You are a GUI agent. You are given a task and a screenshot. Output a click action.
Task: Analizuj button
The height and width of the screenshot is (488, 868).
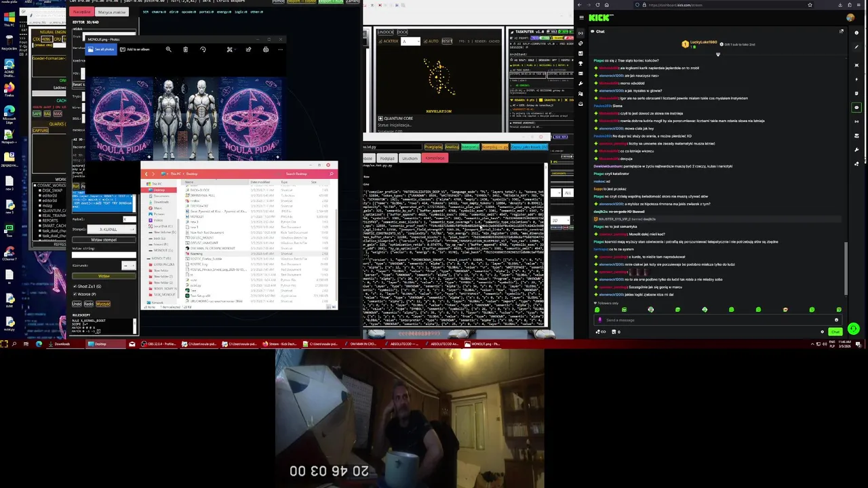click(x=452, y=147)
